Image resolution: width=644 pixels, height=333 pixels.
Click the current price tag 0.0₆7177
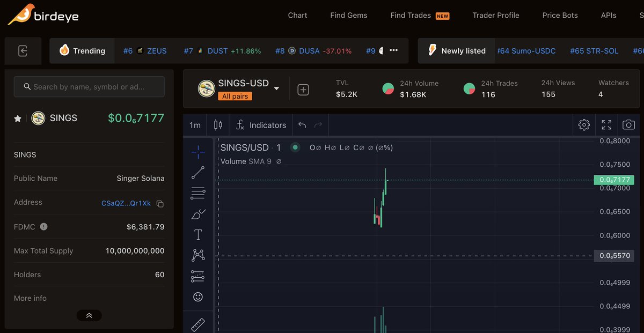(614, 180)
